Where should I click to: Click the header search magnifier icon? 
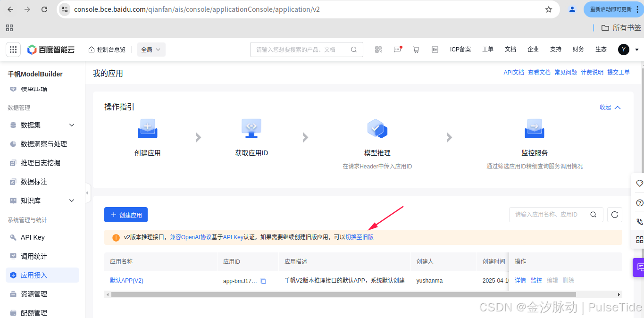[354, 50]
